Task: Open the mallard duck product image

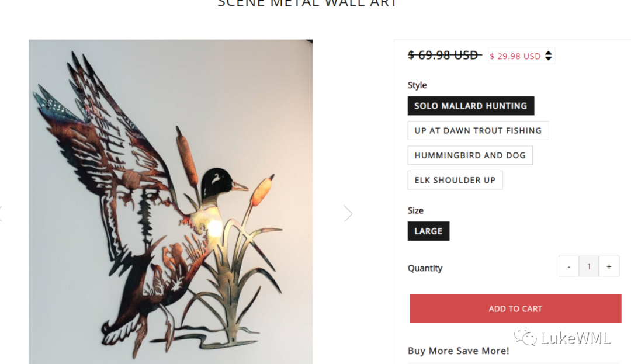Action: point(171,202)
